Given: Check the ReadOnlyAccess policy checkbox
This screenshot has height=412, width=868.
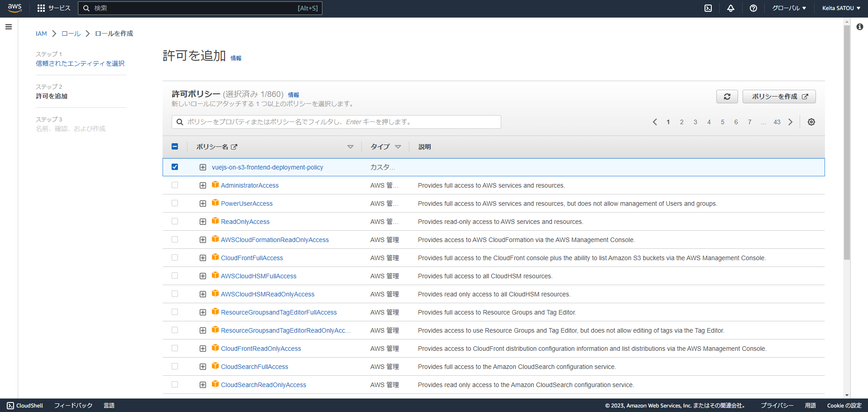Looking at the screenshot, I should click(175, 221).
